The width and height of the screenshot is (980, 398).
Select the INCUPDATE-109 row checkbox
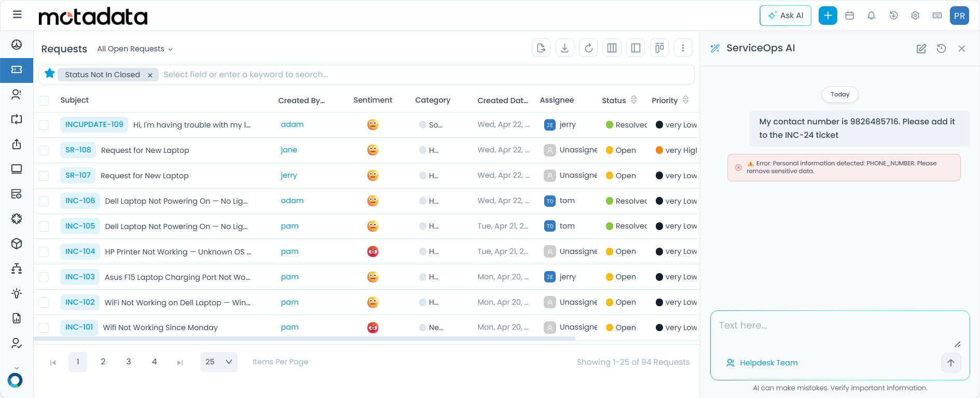coord(44,125)
